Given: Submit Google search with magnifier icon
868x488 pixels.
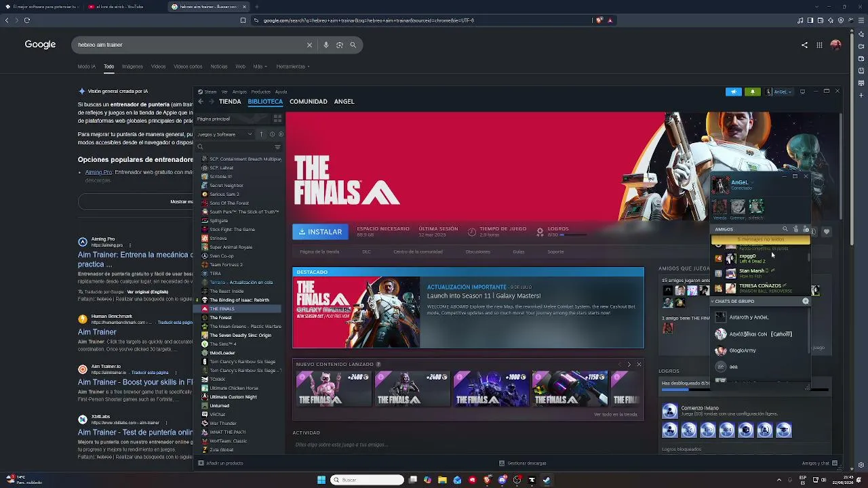Looking at the screenshot, I should (353, 45).
